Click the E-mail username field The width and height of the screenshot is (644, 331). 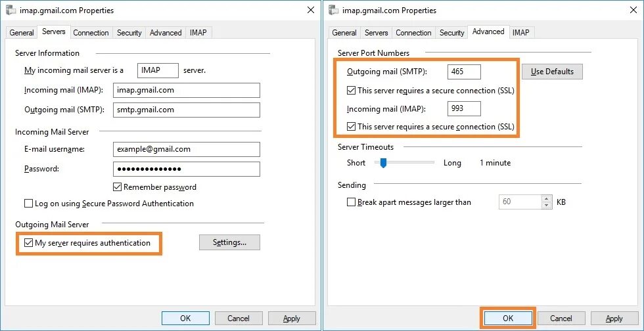tap(187, 150)
